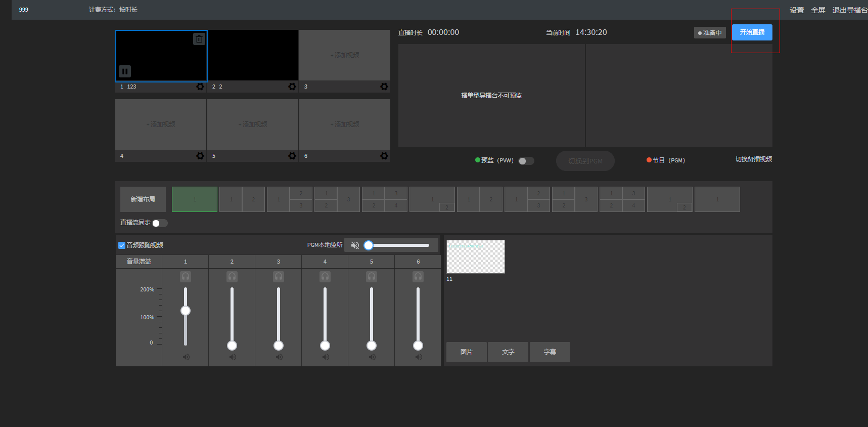This screenshot has height=427, width=868.
Task: Enable the 预监 (PVW) toggle
Action: (526, 161)
